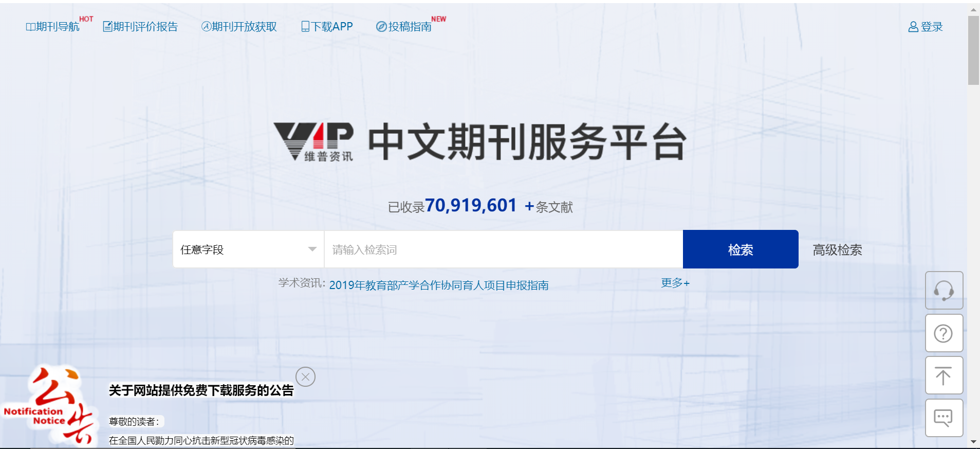Viewport: 980px width, 449px height.
Task: Open 2019年教育部产学合作协同育人项目申报指南 news link
Action: point(439,285)
